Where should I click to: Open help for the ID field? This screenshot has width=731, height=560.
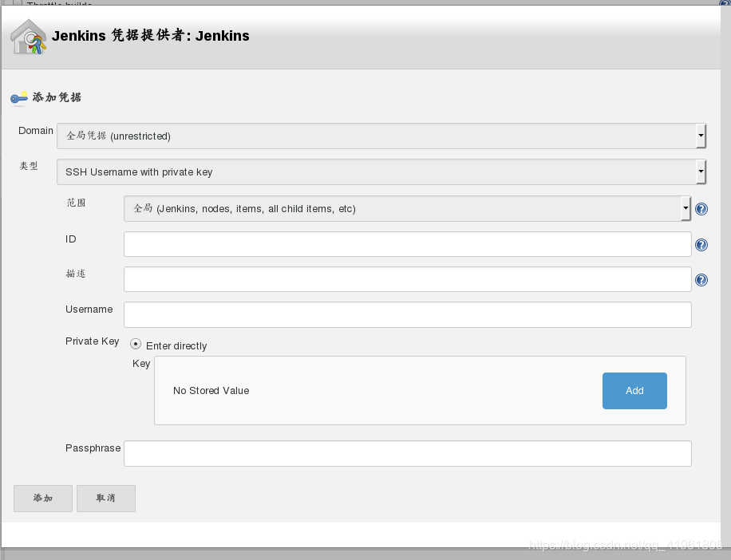pyautogui.click(x=701, y=245)
